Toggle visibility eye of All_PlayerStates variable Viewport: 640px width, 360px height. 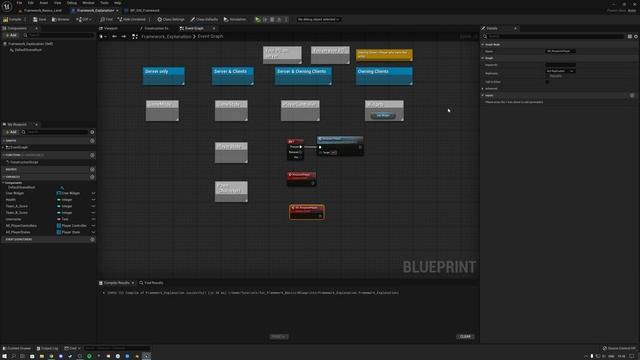tap(93, 232)
